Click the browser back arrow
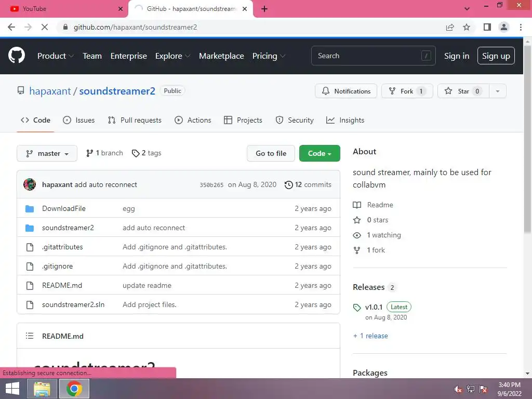 (11, 27)
